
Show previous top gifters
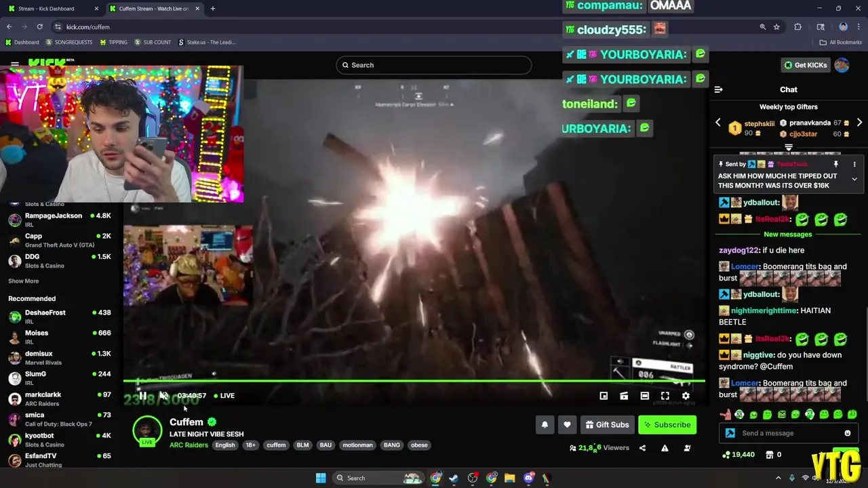[718, 123]
